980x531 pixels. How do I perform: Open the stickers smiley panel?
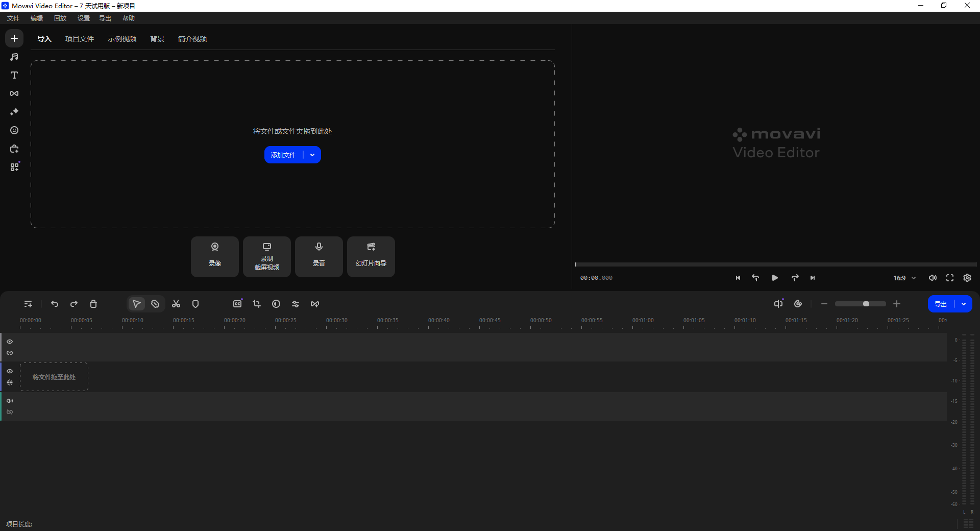14,130
